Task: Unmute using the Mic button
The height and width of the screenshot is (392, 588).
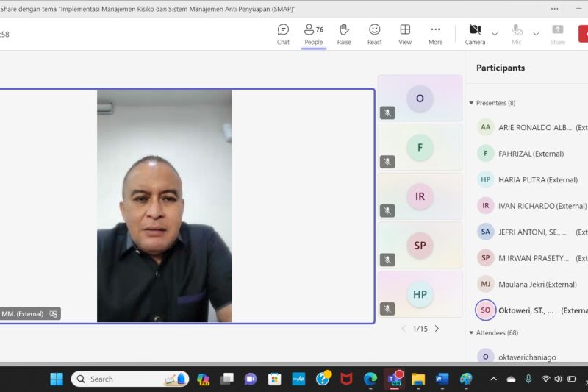Action: 517,35
